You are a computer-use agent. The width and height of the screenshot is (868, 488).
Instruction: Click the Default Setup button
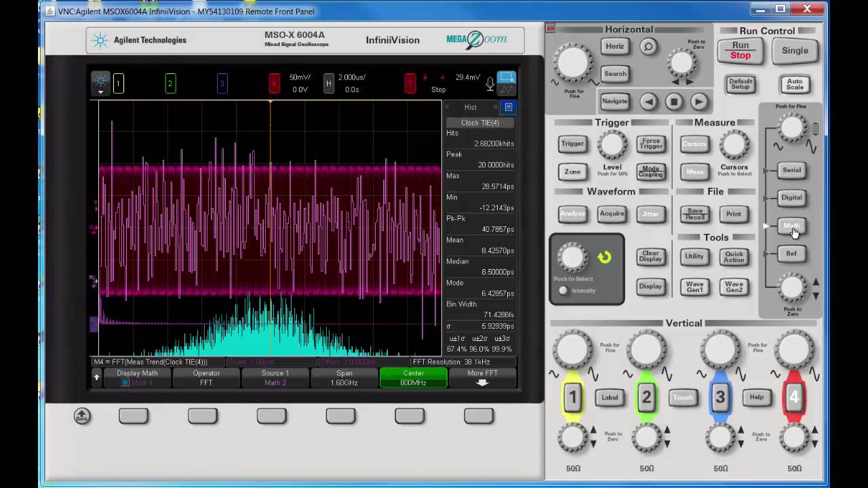pos(741,84)
